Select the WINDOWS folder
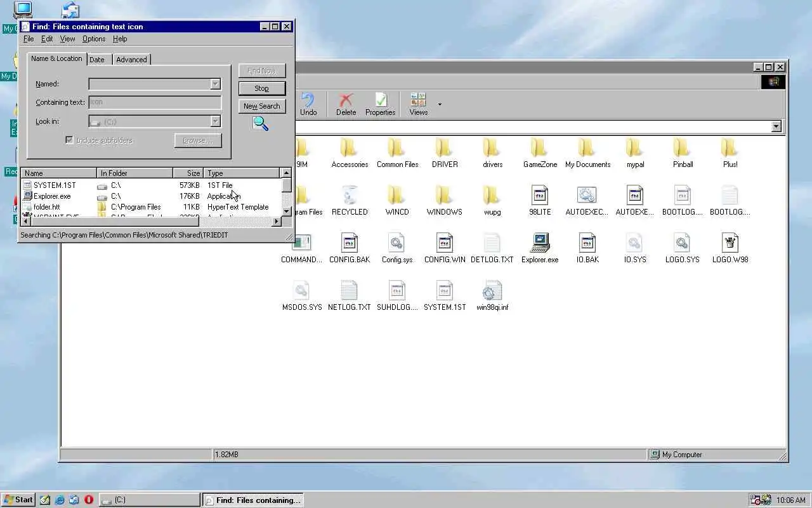Screen dimensions: 812x508 click(x=445, y=201)
